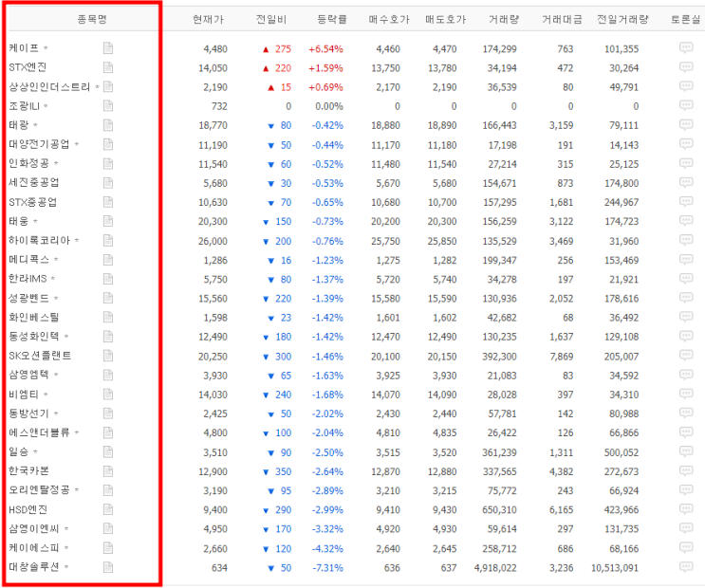Open discussion room icon for 케이에스피
Viewport: 705px width, 588px height.
point(686,547)
